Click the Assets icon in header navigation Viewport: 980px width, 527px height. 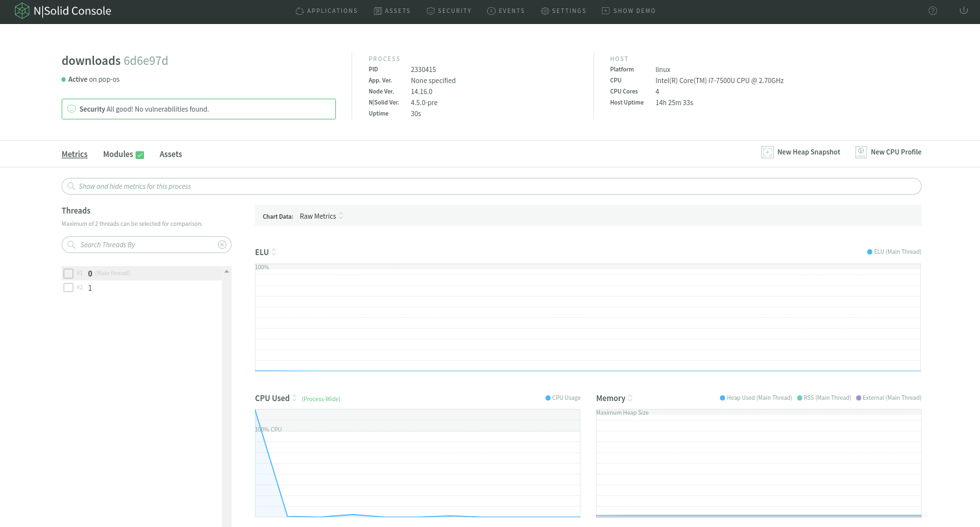point(378,11)
